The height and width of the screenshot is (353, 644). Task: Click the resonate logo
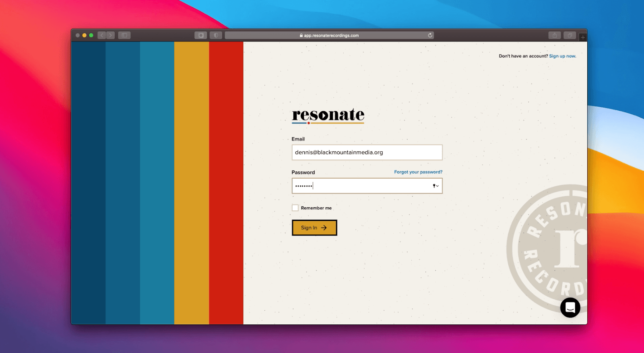[328, 116]
